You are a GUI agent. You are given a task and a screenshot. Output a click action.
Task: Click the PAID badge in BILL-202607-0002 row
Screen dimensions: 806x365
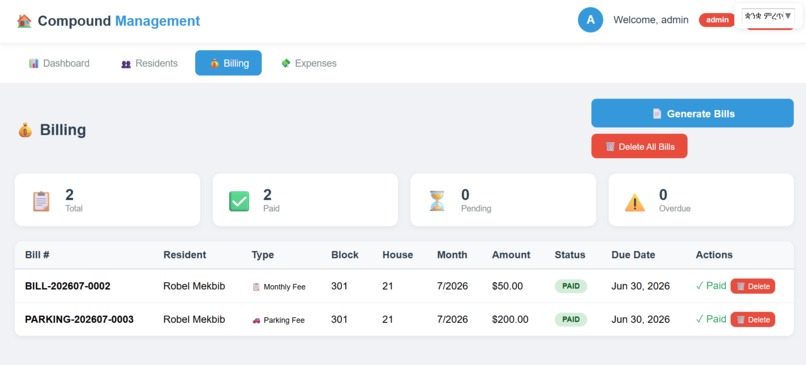pos(571,286)
